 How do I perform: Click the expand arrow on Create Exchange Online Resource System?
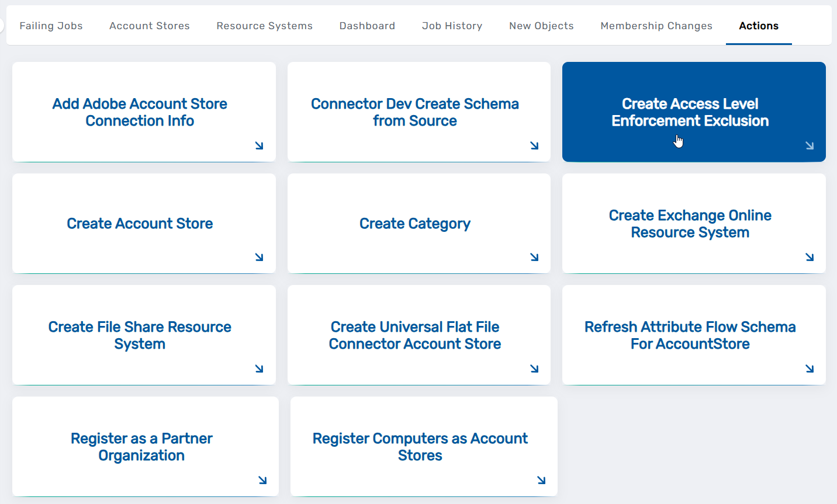point(810,257)
